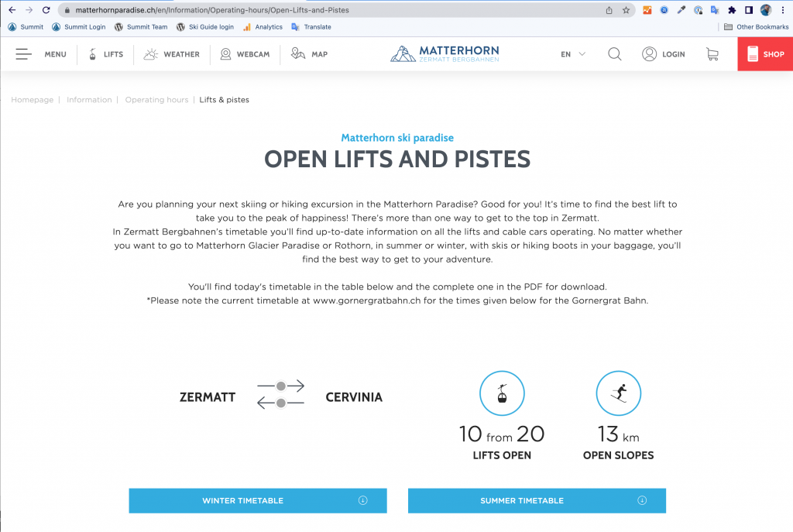Image resolution: width=793 pixels, height=532 pixels.
Task: Reload the page with the refresh icon
Action: click(x=46, y=10)
